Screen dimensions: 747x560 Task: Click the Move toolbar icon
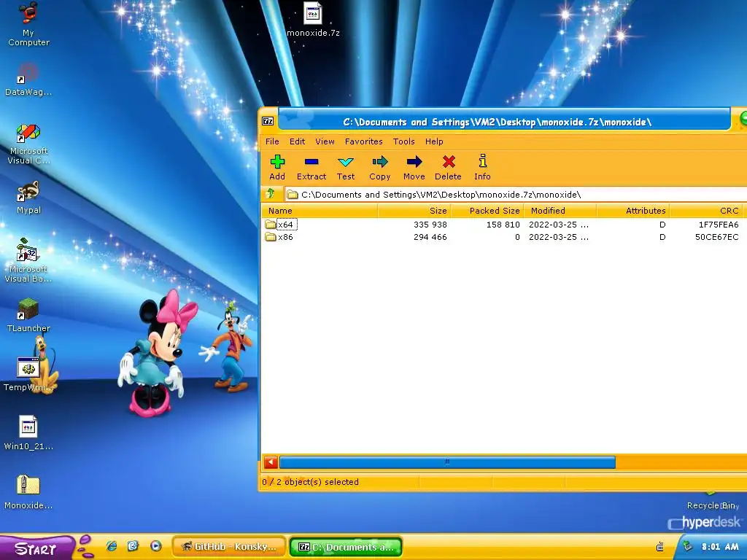pos(414,168)
